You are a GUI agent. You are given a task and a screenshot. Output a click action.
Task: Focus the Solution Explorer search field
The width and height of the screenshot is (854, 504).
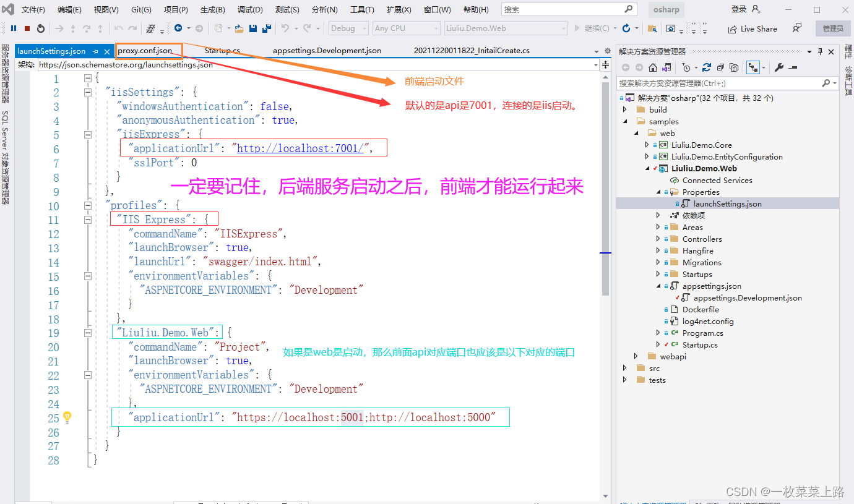pyautogui.click(x=727, y=83)
